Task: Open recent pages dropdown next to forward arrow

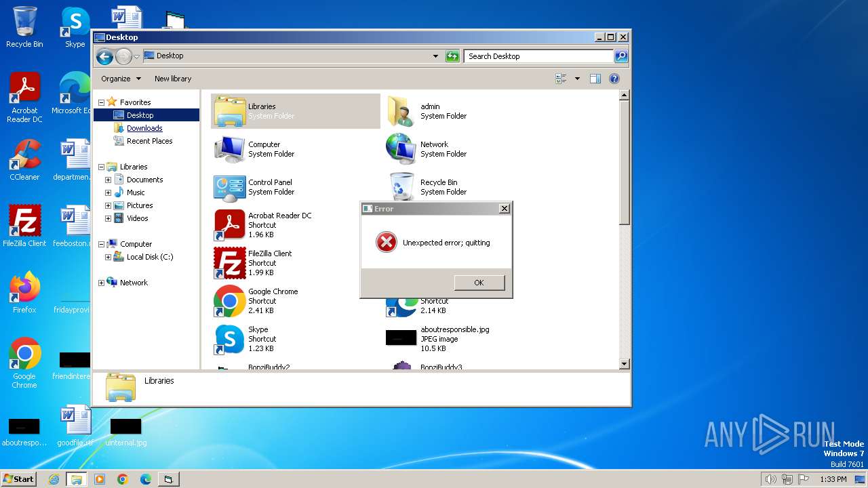Action: pos(137,56)
